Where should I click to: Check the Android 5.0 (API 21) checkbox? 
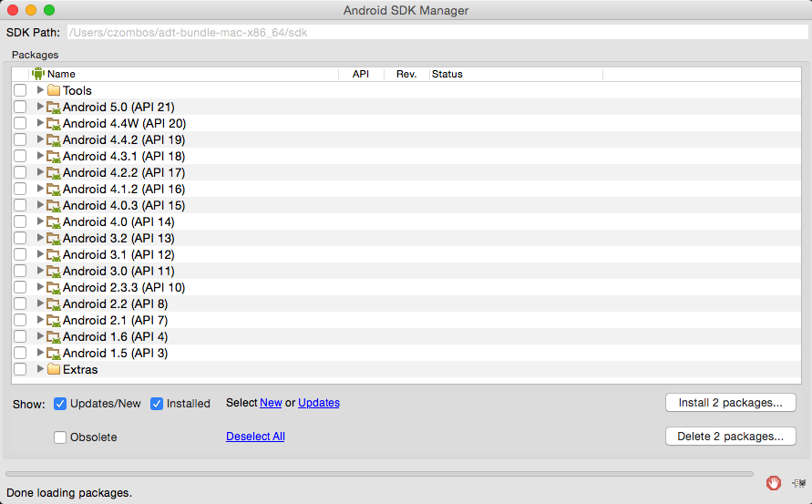click(20, 107)
